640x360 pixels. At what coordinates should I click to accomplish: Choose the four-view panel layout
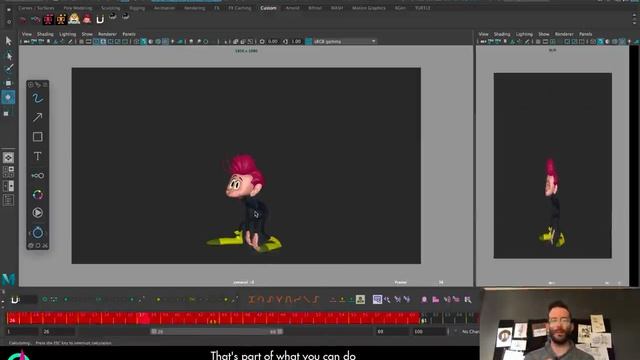pyautogui.click(x=8, y=172)
